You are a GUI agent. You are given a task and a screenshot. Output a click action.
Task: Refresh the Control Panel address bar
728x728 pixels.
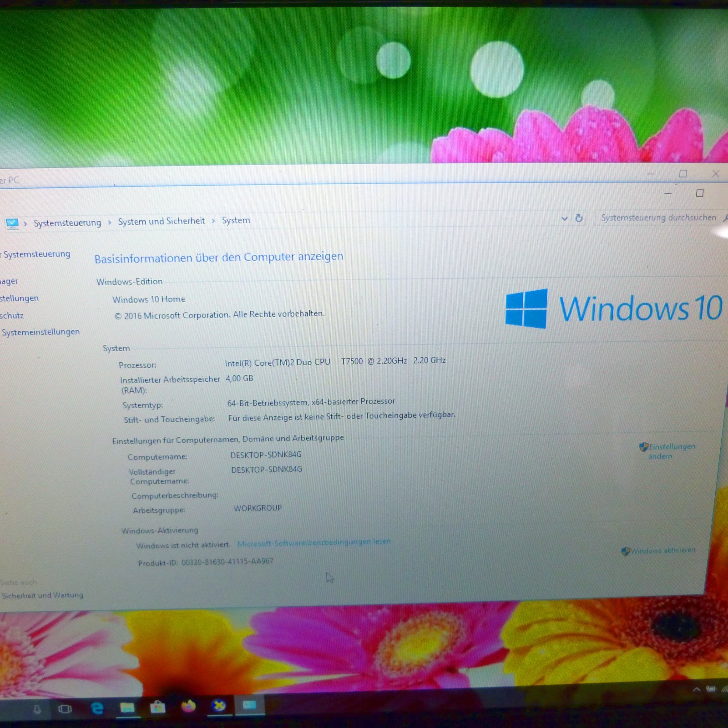(579, 218)
